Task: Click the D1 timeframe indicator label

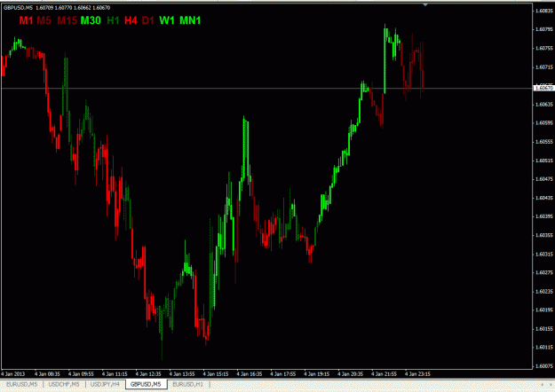Action: click(148, 20)
